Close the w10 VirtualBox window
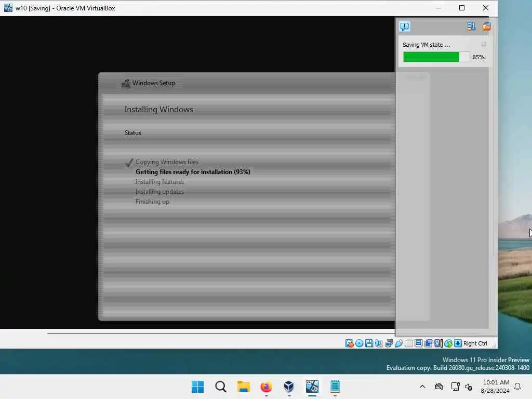532x399 pixels. pyautogui.click(x=486, y=8)
